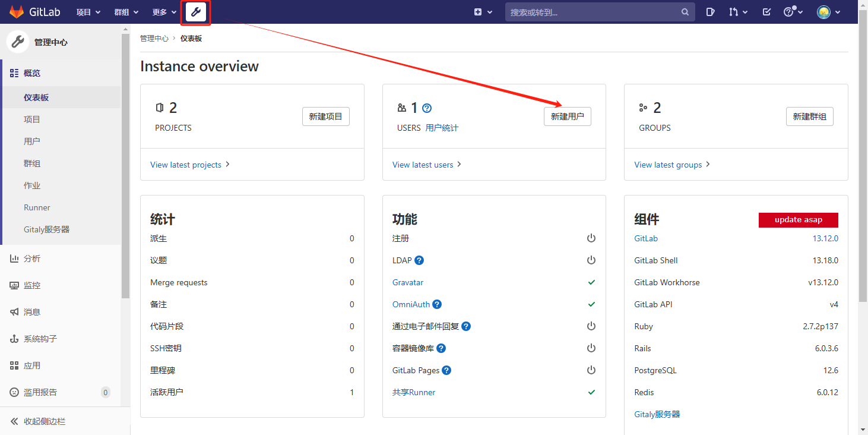This screenshot has height=435, width=868.
Task: Click the help icon beside OmniAuth
Action: pyautogui.click(x=437, y=304)
